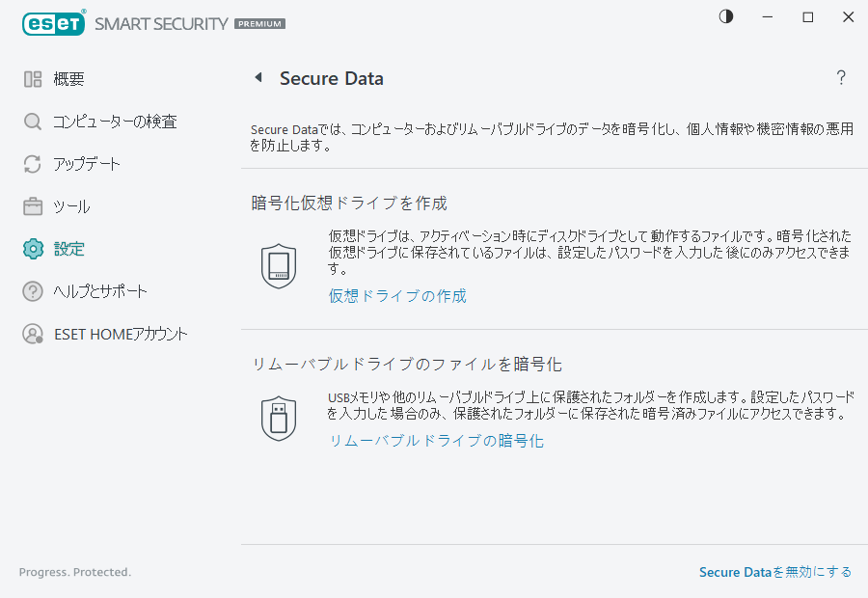Click the ESET logo

click(54, 23)
